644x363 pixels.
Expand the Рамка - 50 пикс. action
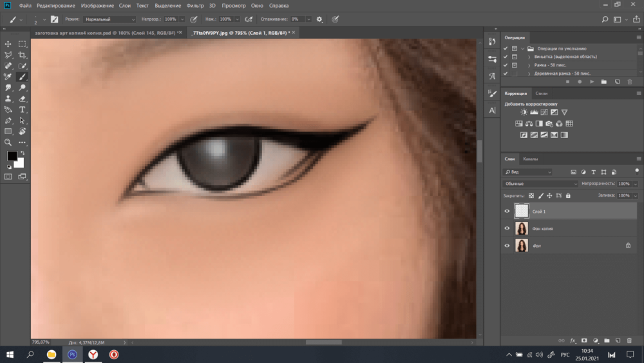tap(528, 65)
